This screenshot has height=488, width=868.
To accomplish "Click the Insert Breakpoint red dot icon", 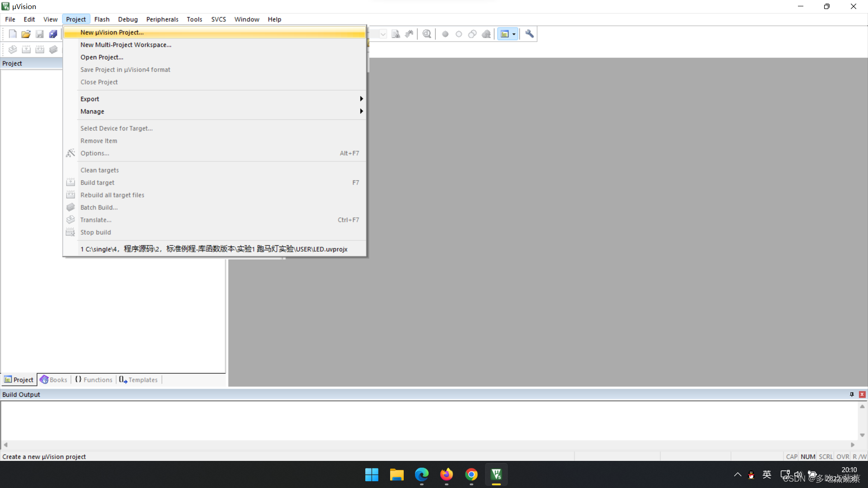I will pos(445,34).
